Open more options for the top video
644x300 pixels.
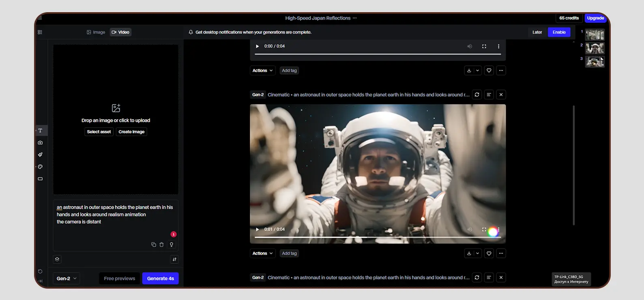(x=501, y=71)
